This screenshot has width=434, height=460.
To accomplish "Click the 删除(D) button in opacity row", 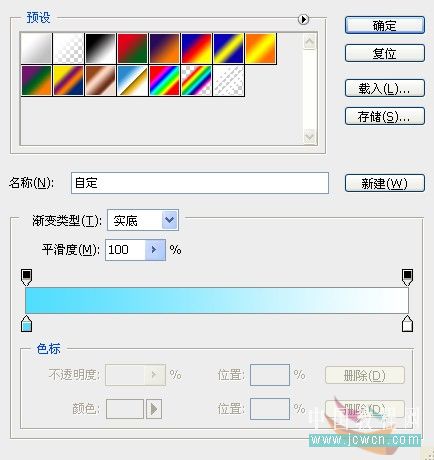I will (x=365, y=376).
